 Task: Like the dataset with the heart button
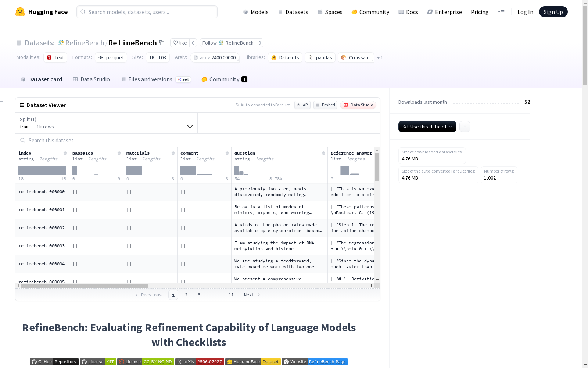(180, 43)
